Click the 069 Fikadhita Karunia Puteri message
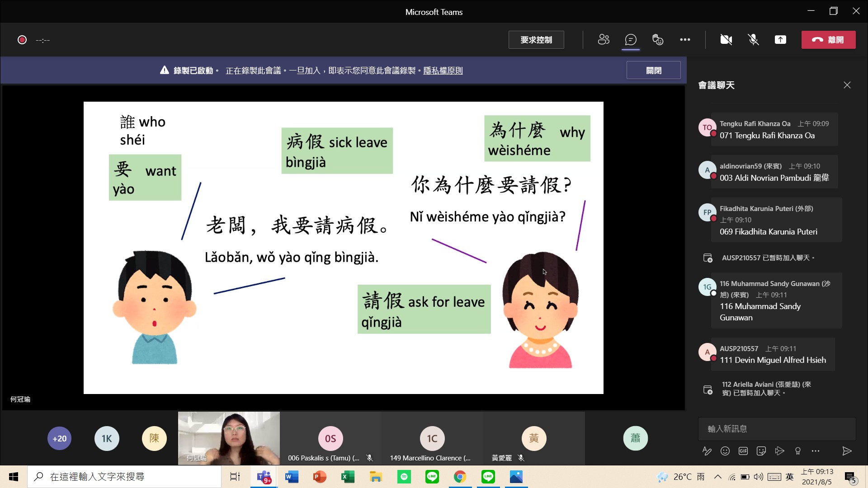Image resolution: width=868 pixels, height=488 pixels. [x=776, y=220]
